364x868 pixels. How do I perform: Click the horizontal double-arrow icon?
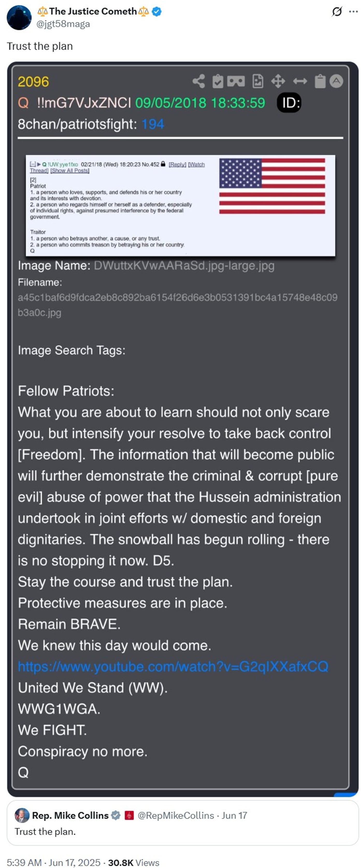[x=300, y=81]
